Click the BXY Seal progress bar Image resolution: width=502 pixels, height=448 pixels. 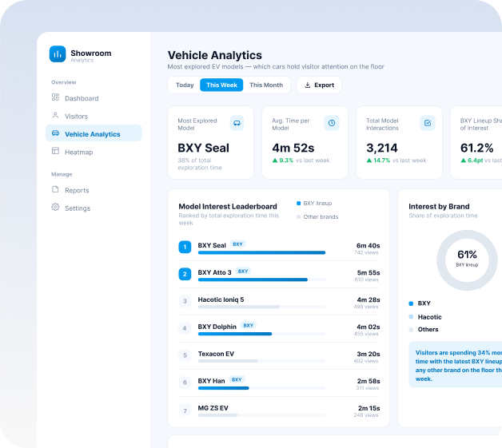pos(261,252)
